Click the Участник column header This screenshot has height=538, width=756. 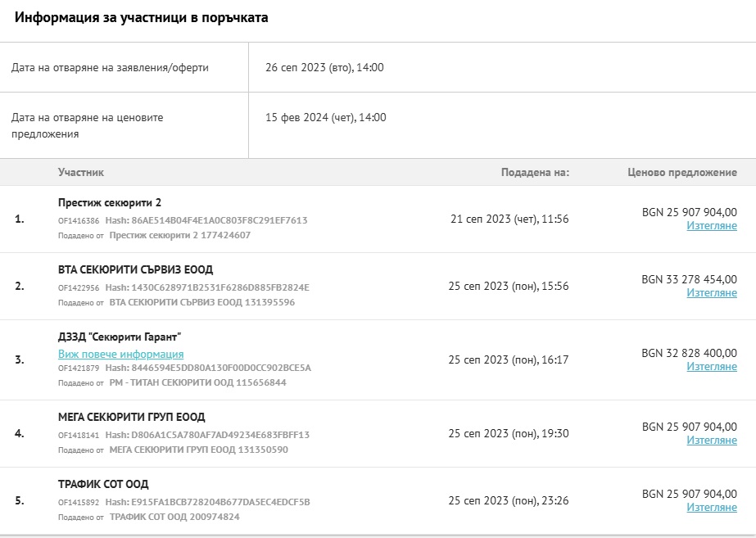click(81, 173)
